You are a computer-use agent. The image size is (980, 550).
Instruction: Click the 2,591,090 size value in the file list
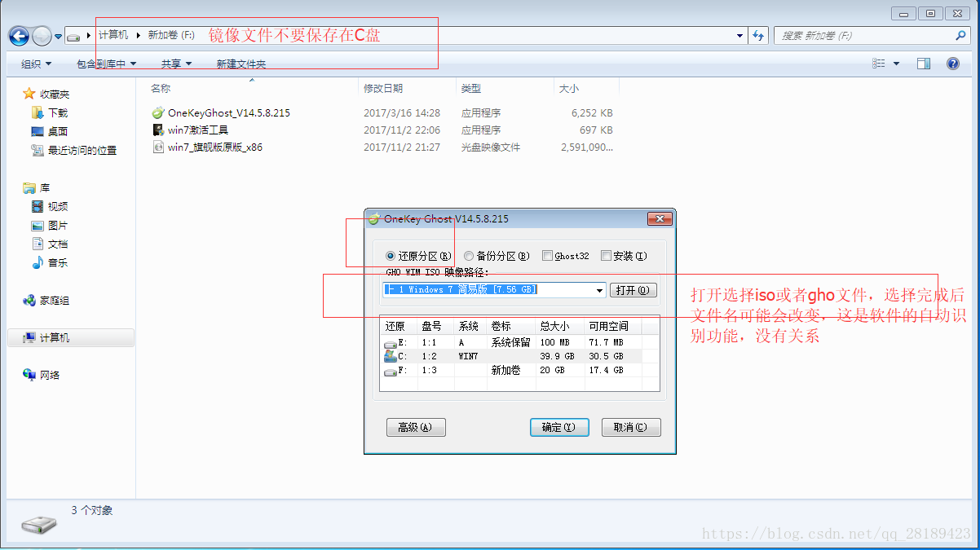(587, 147)
